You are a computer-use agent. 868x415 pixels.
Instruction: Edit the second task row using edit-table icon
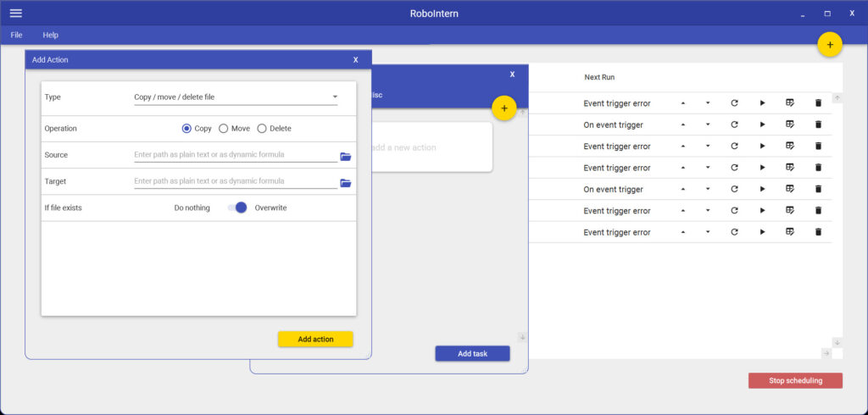pos(790,125)
